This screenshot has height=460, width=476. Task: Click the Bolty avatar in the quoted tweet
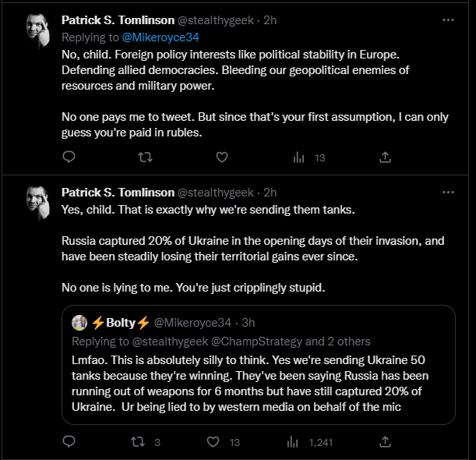coord(79,322)
